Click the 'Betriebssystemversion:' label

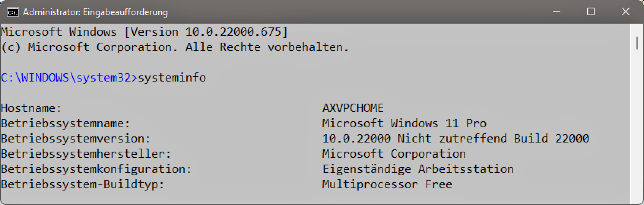[x=76, y=139]
